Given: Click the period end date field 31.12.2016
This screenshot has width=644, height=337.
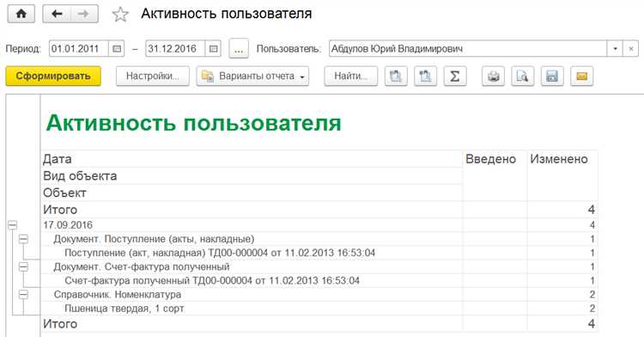Looking at the screenshot, I should [175, 49].
